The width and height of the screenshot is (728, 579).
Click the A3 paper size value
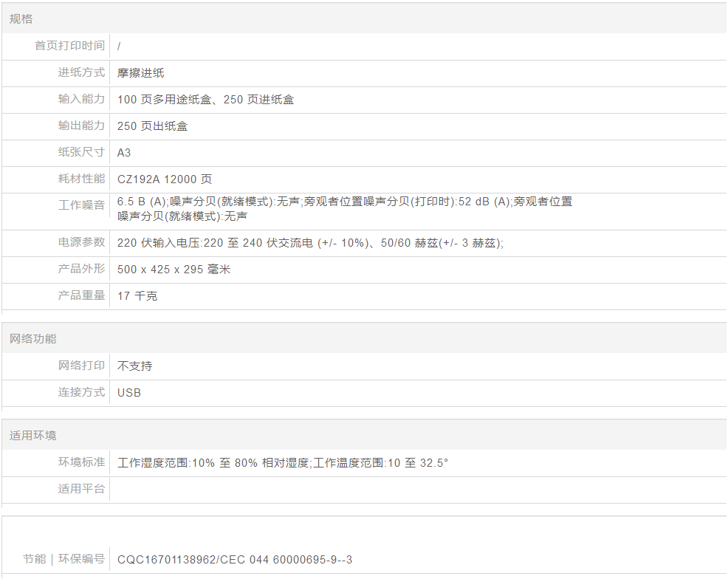124,153
